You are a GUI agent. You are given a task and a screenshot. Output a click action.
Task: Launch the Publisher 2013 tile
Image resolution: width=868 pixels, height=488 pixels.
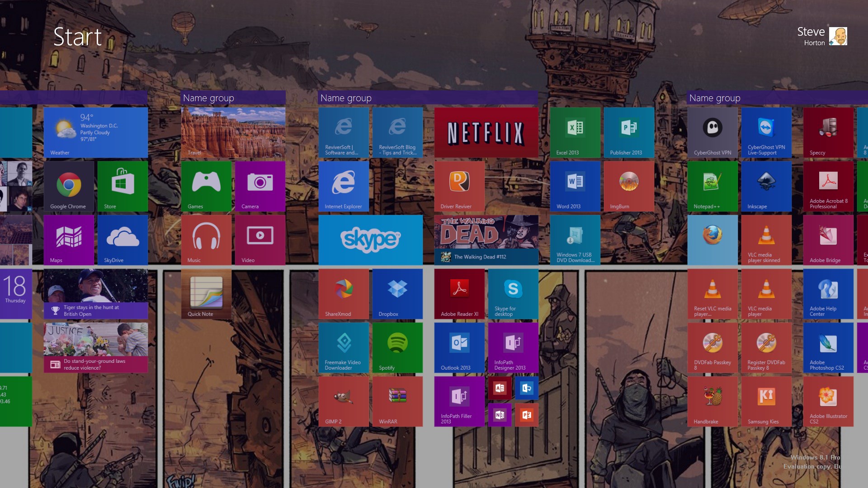coord(629,132)
